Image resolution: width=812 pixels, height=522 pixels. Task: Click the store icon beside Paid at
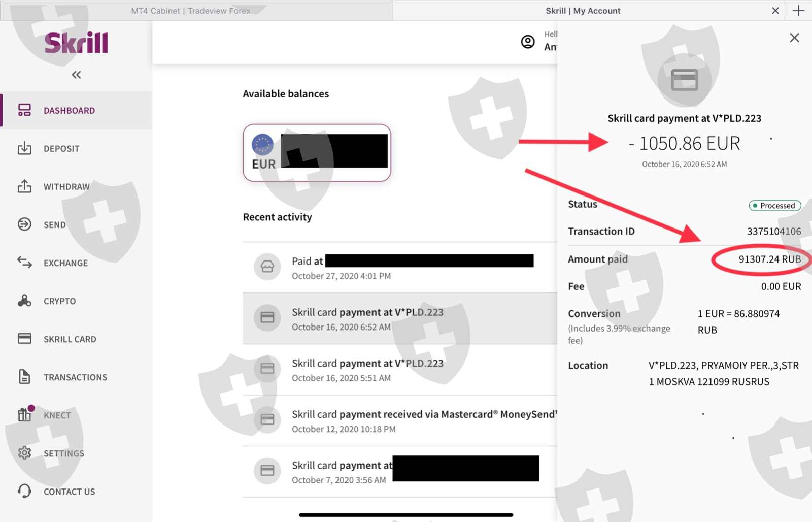click(x=267, y=267)
